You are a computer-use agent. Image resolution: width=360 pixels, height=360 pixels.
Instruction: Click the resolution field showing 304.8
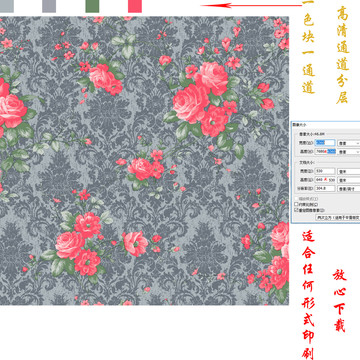325,189
